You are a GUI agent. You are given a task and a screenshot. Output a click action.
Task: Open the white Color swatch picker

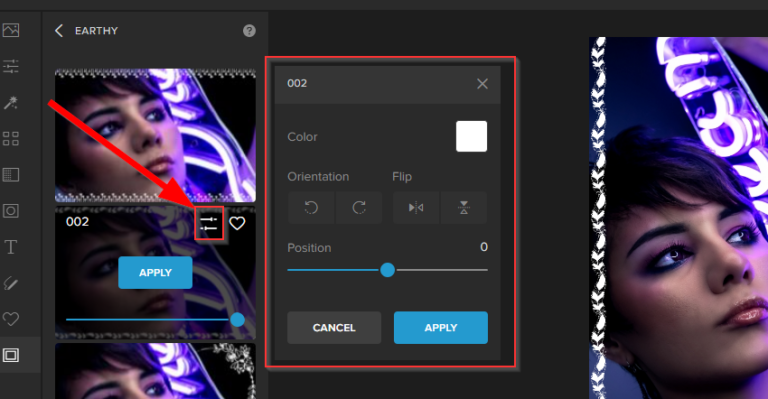[x=472, y=137]
